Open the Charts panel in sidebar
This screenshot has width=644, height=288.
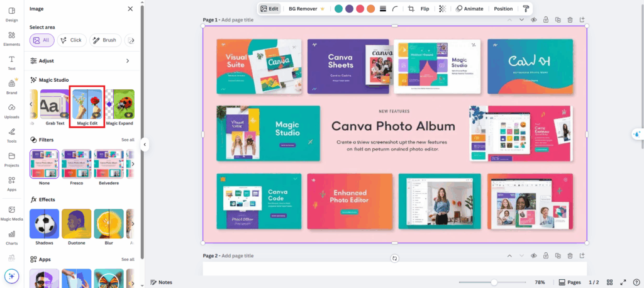pyautogui.click(x=11, y=237)
